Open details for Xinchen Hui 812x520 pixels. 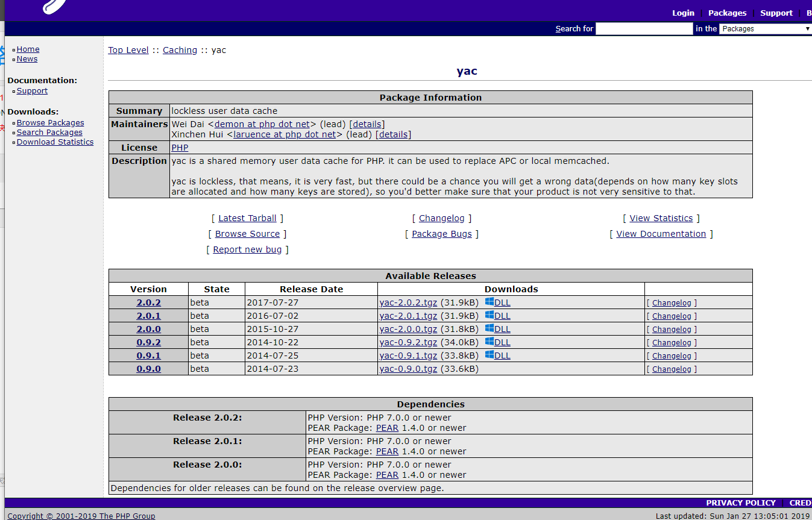pyautogui.click(x=394, y=134)
